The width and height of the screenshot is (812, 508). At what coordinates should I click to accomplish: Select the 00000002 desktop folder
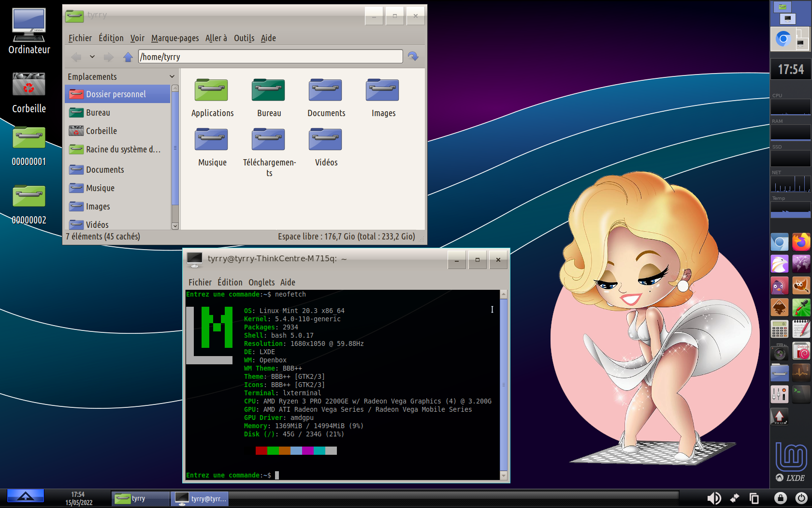click(29, 205)
